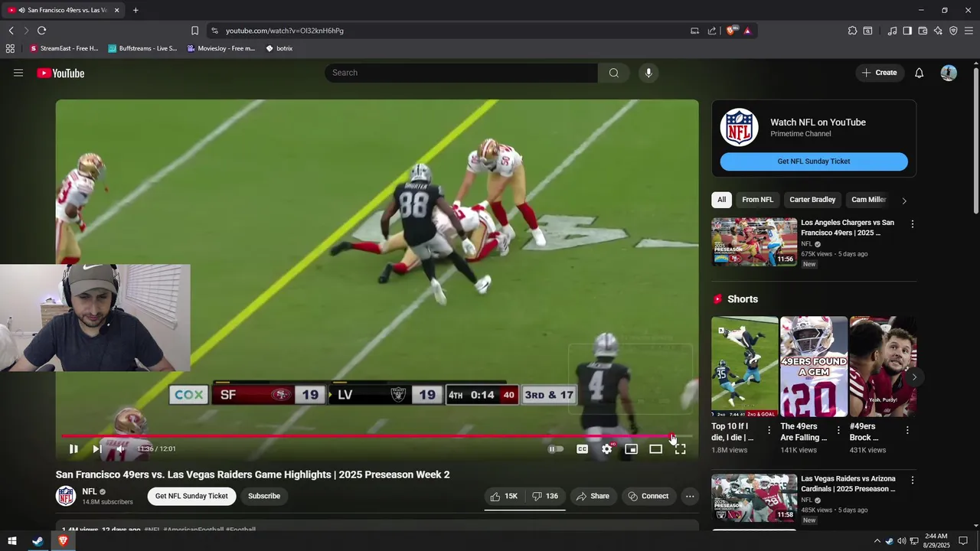Open browser main menu hamburger

pyautogui.click(x=969, y=31)
